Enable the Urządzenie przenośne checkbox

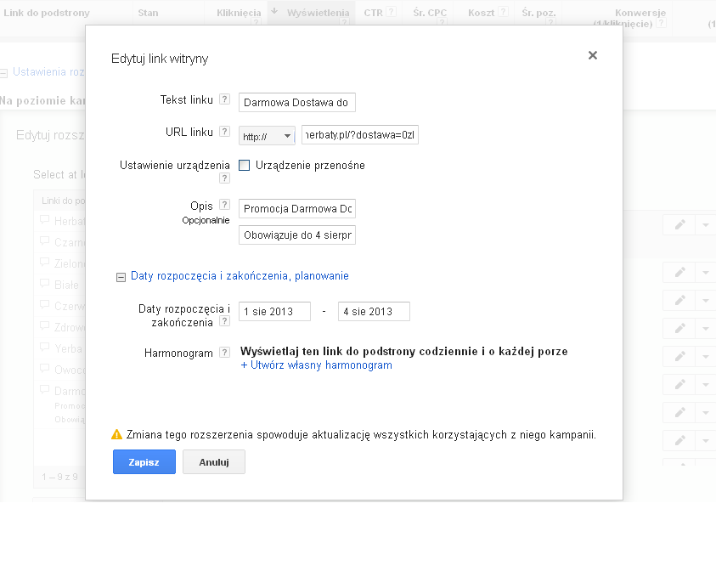[x=245, y=166]
